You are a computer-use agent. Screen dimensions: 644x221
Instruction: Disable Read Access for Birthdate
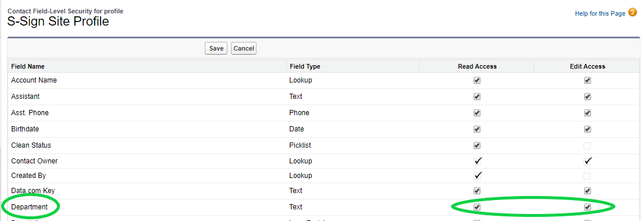coord(477,129)
